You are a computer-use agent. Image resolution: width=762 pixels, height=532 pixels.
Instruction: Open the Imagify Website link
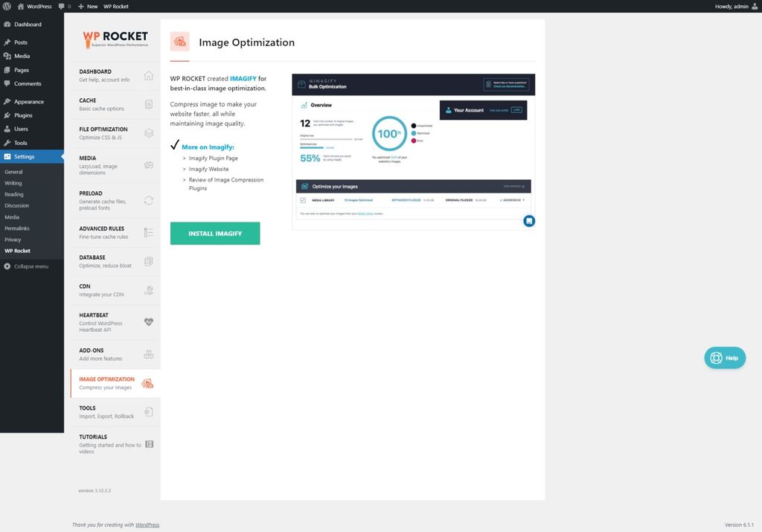208,169
